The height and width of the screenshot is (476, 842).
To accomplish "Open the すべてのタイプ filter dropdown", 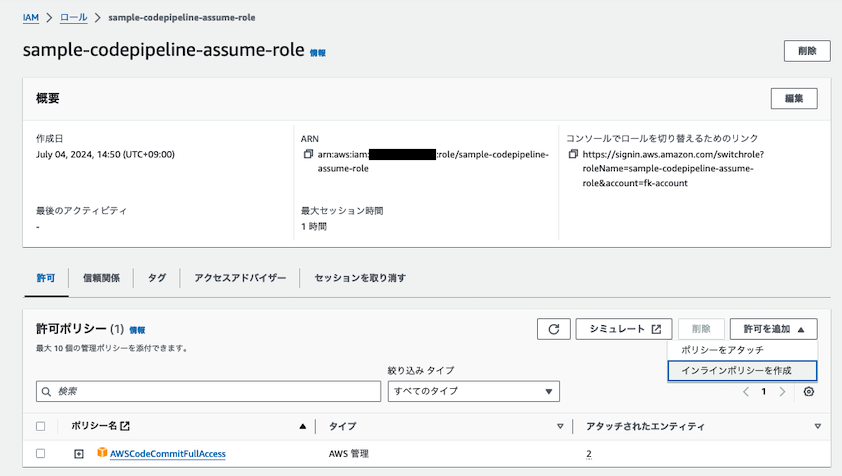I will [473, 392].
